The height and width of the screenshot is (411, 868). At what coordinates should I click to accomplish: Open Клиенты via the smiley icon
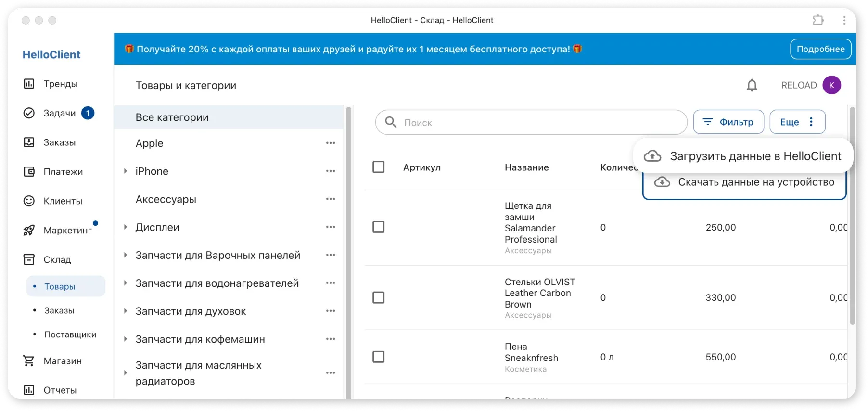pos(29,201)
